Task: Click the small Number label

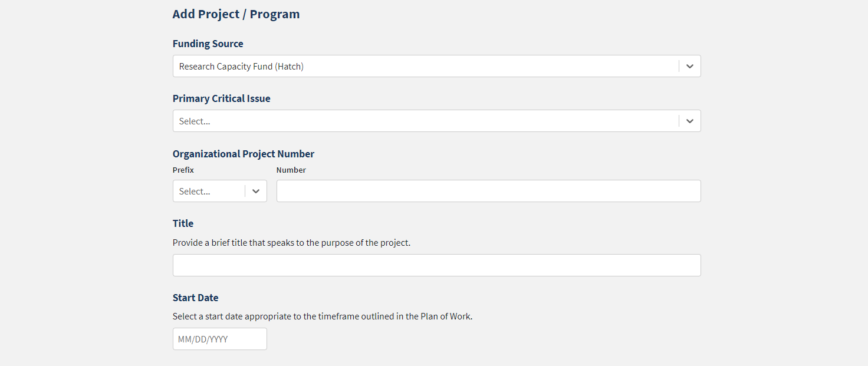Action: click(291, 170)
